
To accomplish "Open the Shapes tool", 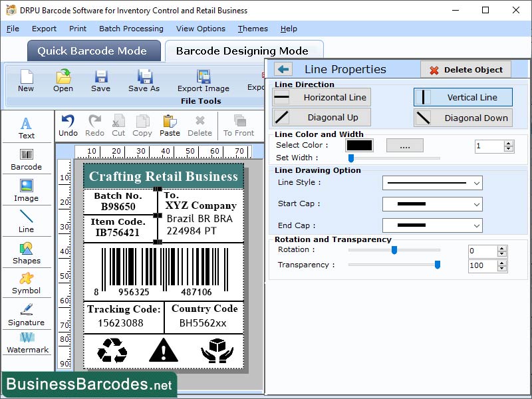I will tap(27, 253).
